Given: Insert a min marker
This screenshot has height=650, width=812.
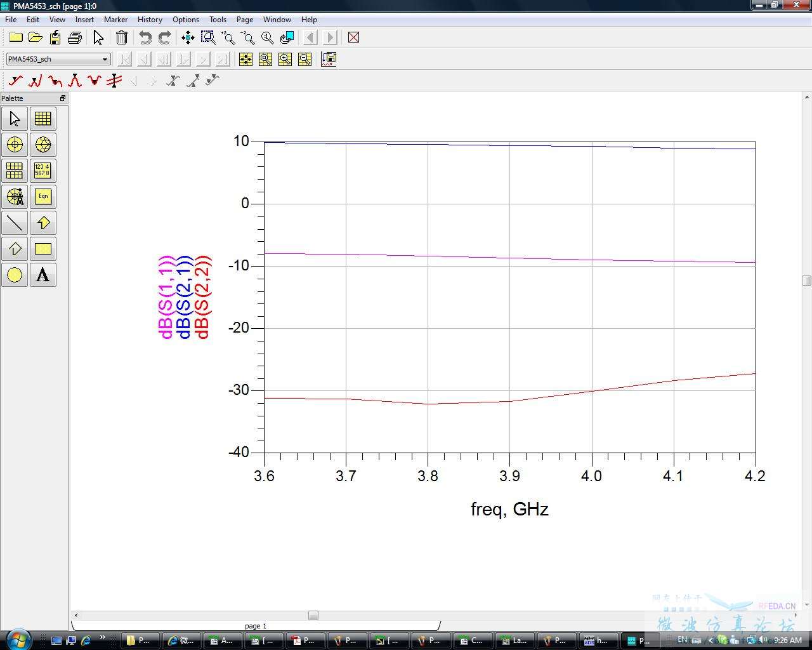Looking at the screenshot, I should 95,81.
